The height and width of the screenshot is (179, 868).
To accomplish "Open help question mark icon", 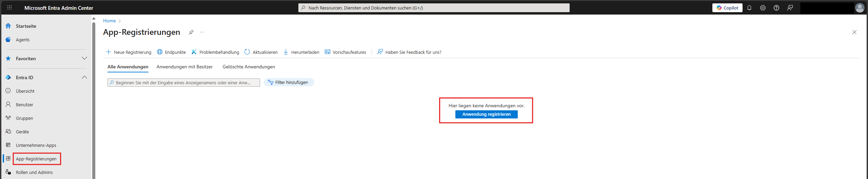I will (776, 8).
